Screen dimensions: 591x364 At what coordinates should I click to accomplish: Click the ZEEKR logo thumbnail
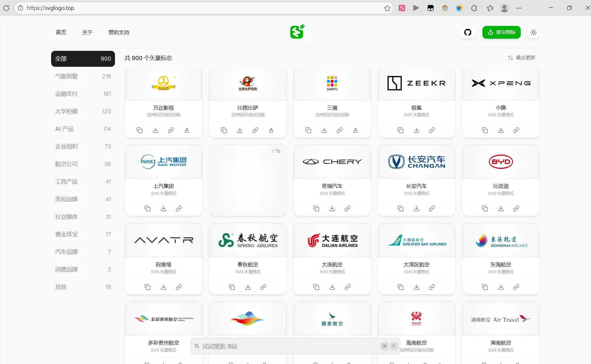[x=417, y=83]
